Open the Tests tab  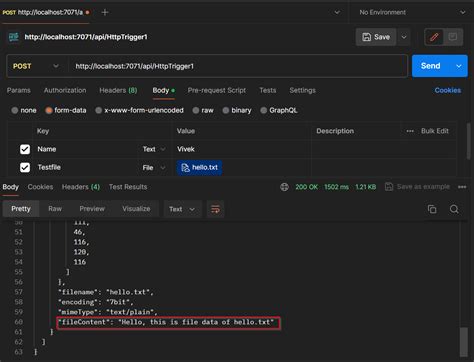pos(268,90)
